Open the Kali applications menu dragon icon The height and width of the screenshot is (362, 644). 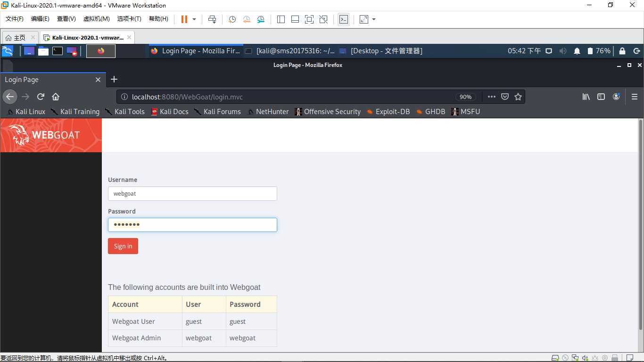coord(8,51)
